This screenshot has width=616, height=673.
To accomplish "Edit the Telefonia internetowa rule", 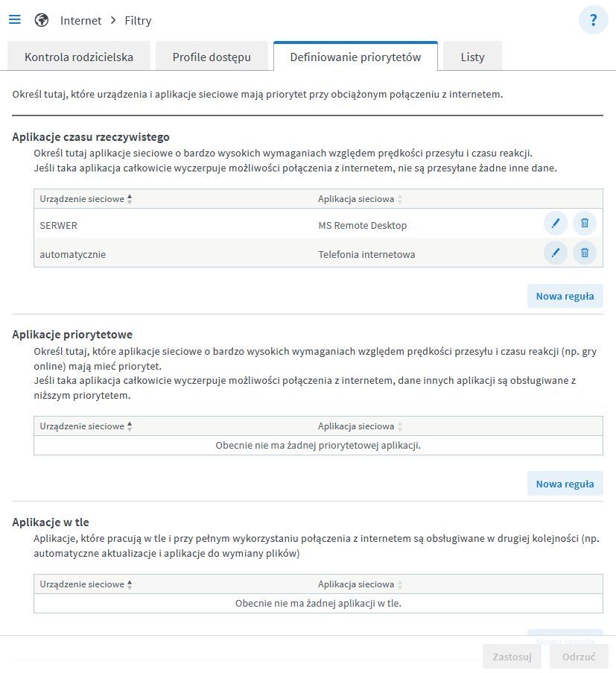I will tap(555, 253).
